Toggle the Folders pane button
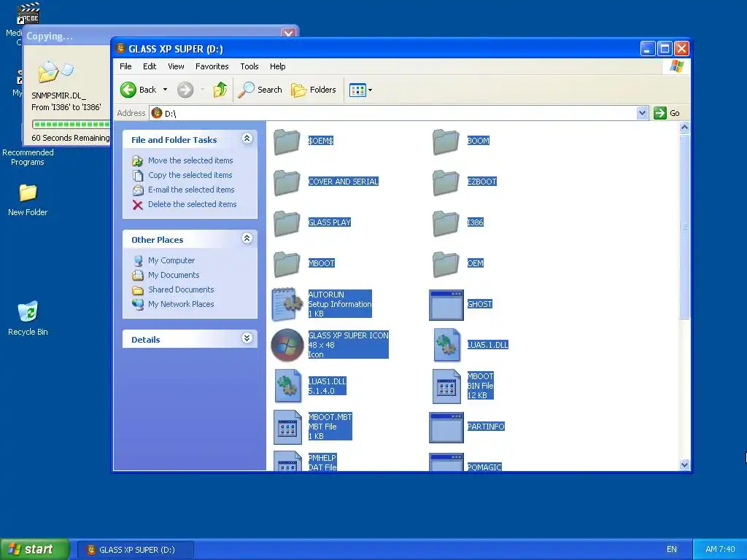 click(x=314, y=90)
